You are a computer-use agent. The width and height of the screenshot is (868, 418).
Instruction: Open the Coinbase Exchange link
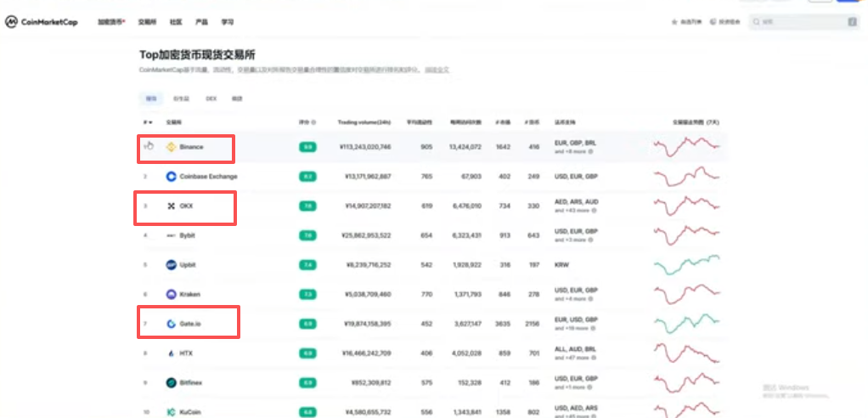click(208, 177)
